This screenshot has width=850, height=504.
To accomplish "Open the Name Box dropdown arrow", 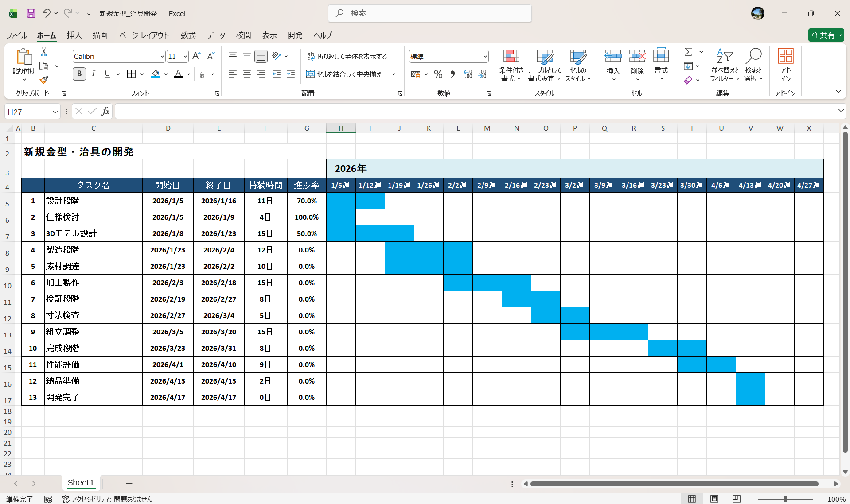I will 55,112.
